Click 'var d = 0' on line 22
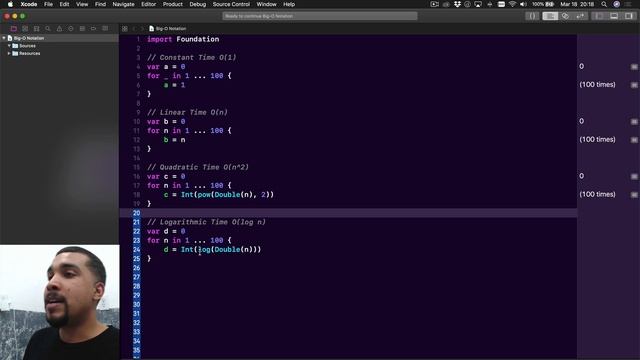This screenshot has width=640, height=360. pyautogui.click(x=166, y=231)
